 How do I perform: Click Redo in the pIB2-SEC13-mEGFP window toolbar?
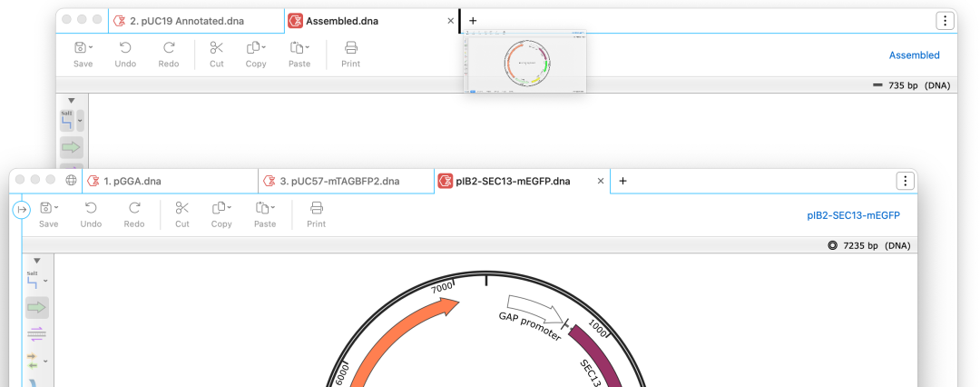[133, 214]
